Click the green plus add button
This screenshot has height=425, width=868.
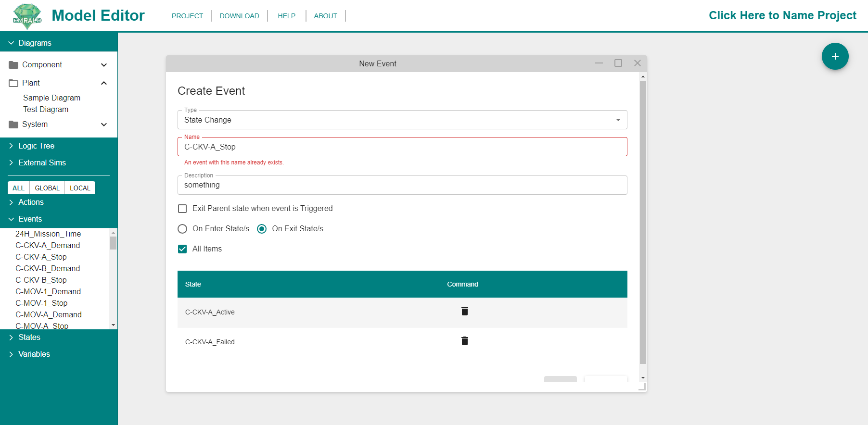(x=835, y=56)
